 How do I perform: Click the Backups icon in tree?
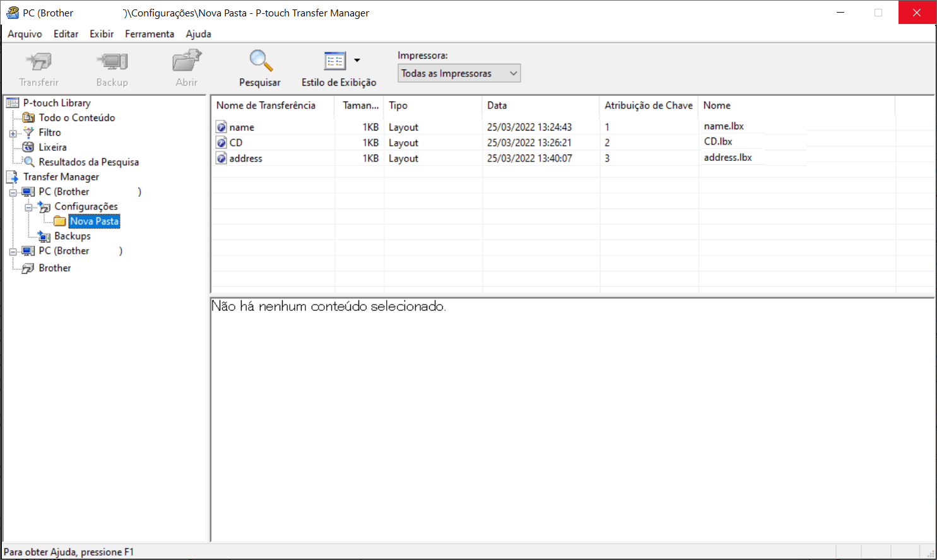[44, 236]
